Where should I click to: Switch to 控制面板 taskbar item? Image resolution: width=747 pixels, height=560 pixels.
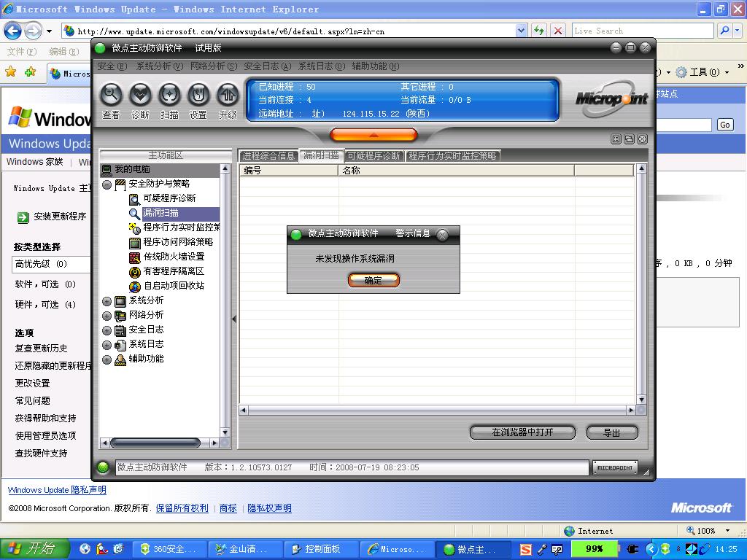(x=321, y=550)
